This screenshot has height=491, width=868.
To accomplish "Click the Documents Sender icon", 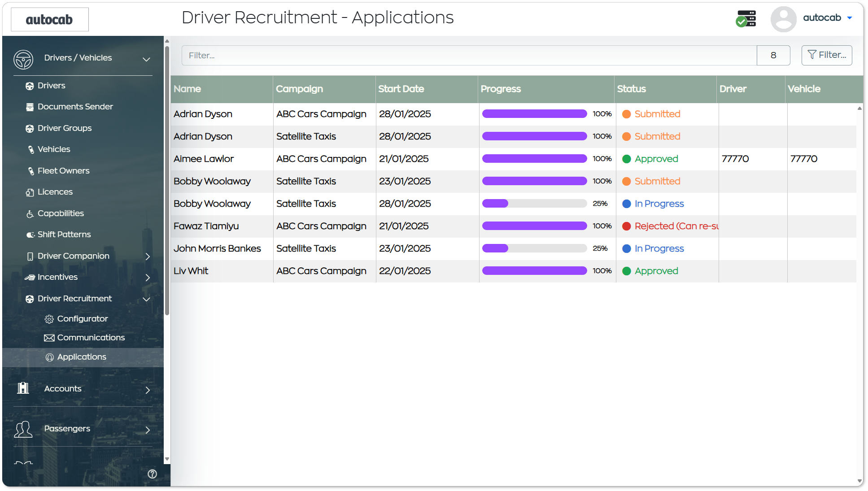I will click(30, 107).
